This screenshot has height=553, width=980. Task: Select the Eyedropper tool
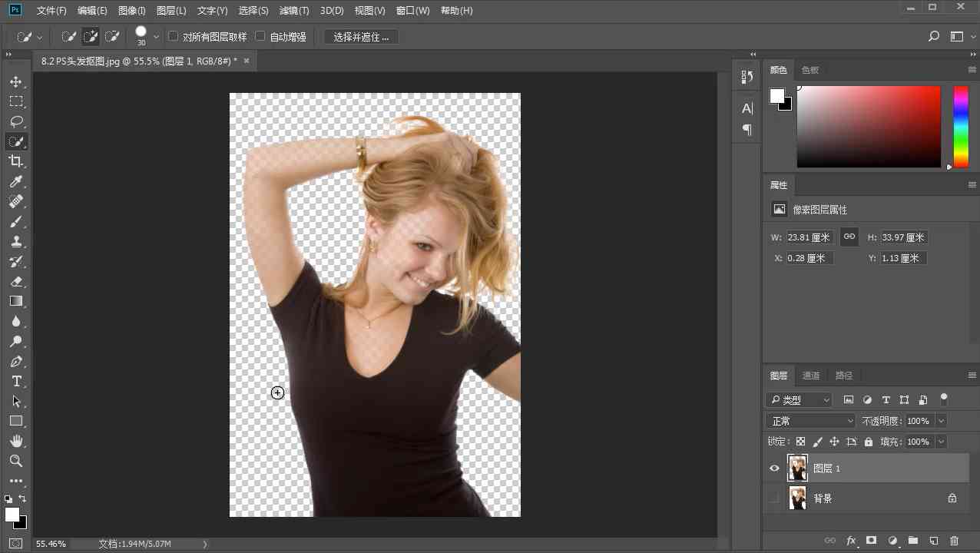point(16,181)
